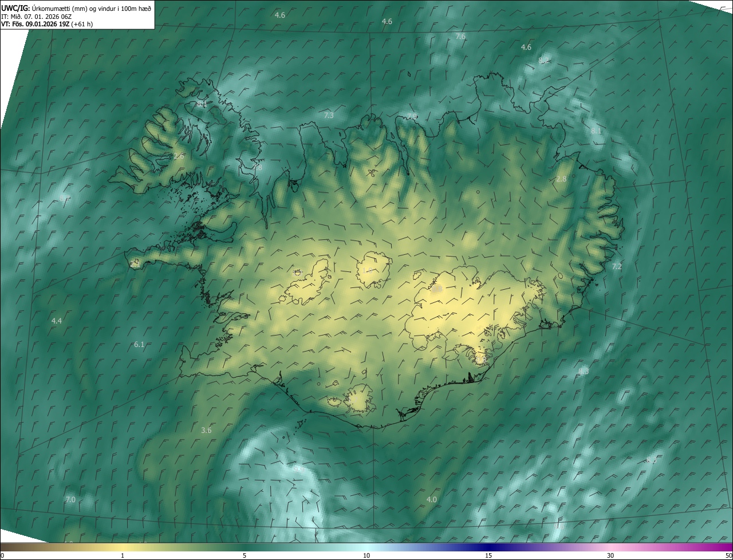This screenshot has width=733, height=560.
Task: Click the 2.8 value label on the map
Action: pos(561,179)
